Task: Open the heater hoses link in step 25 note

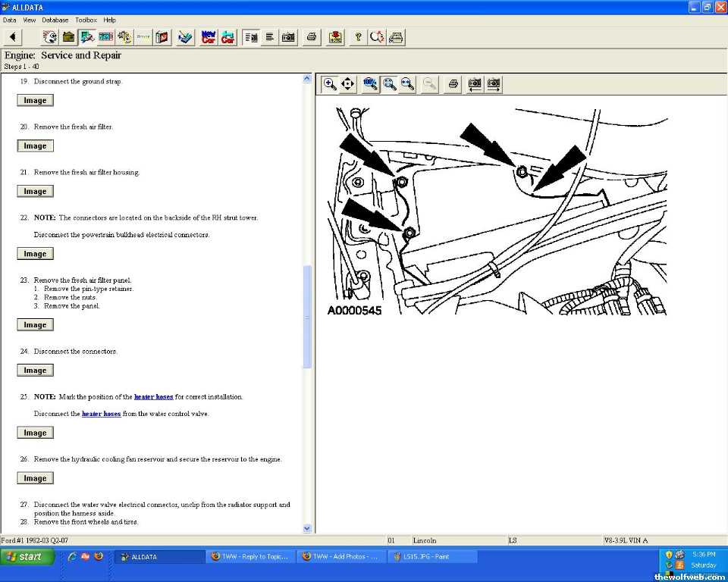Action: 153,397
